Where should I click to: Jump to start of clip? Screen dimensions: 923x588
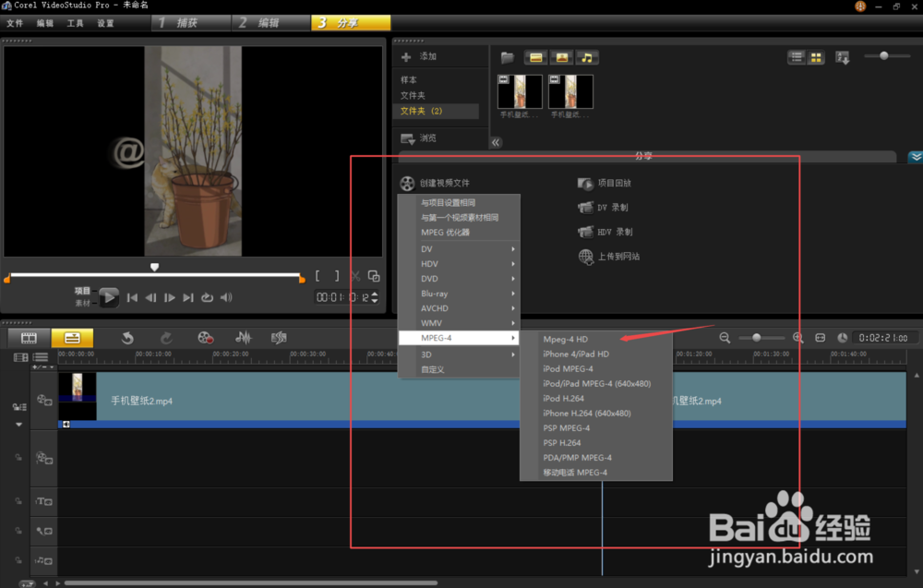132,298
